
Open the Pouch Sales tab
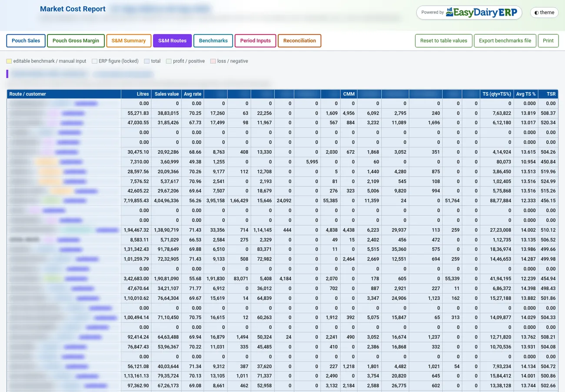pos(26,41)
